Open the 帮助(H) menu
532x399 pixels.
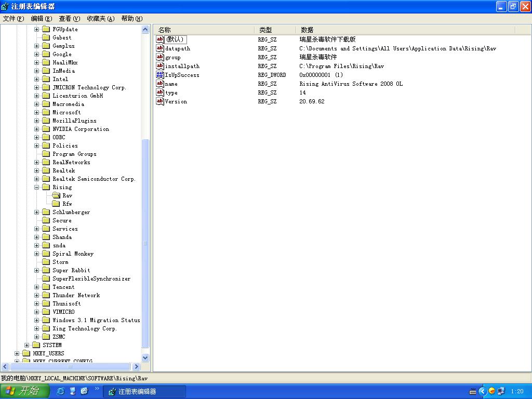tap(131, 19)
